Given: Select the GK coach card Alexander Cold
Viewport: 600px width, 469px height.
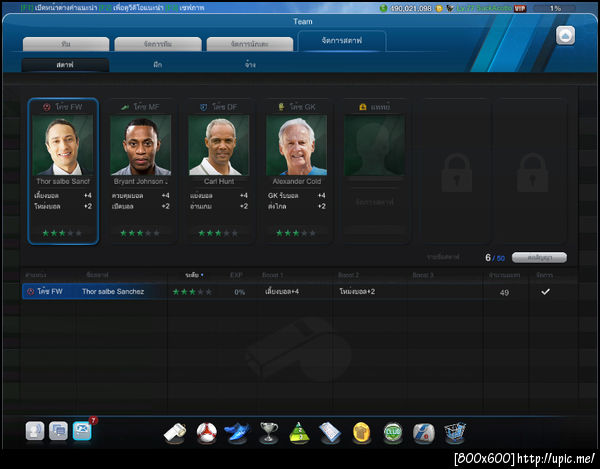Looking at the screenshot, I should (x=297, y=171).
